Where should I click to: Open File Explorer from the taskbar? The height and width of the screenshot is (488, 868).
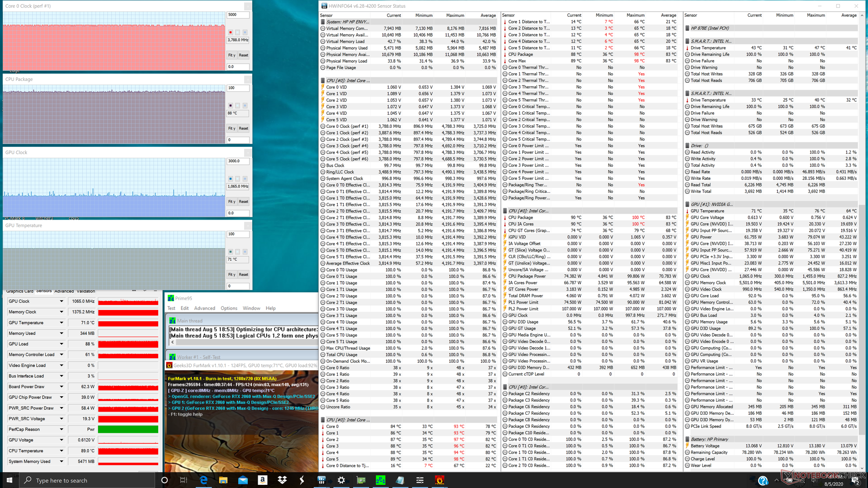pos(223,480)
